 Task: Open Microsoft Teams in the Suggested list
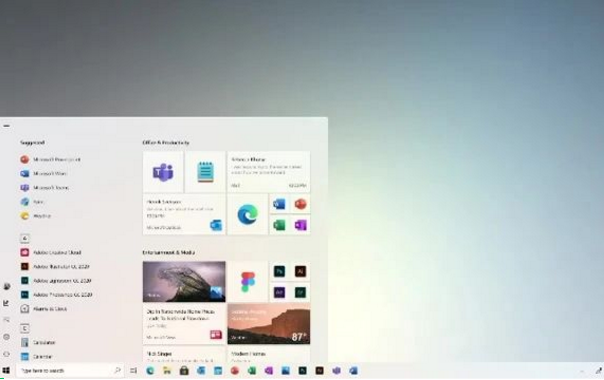click(x=45, y=188)
